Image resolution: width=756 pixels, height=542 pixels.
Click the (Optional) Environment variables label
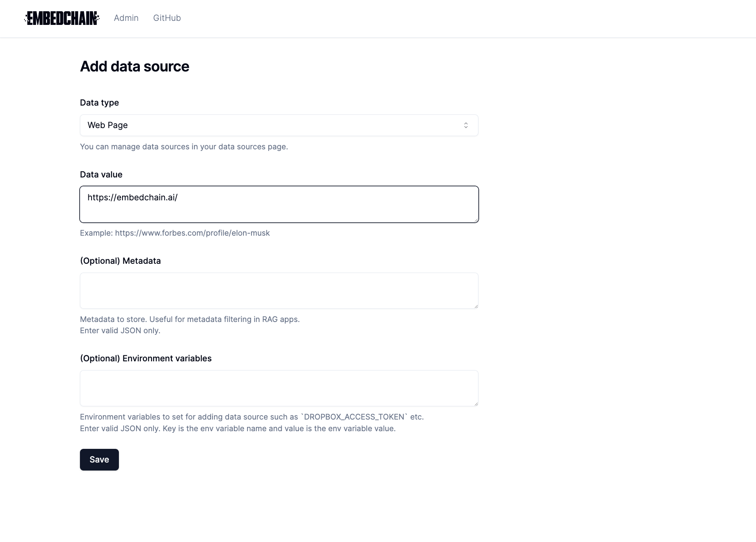pos(146,359)
